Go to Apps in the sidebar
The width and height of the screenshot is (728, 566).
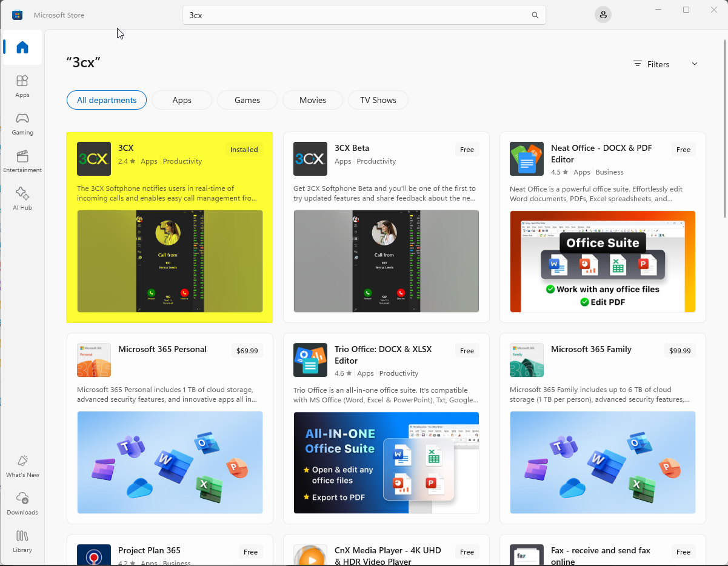coord(22,86)
